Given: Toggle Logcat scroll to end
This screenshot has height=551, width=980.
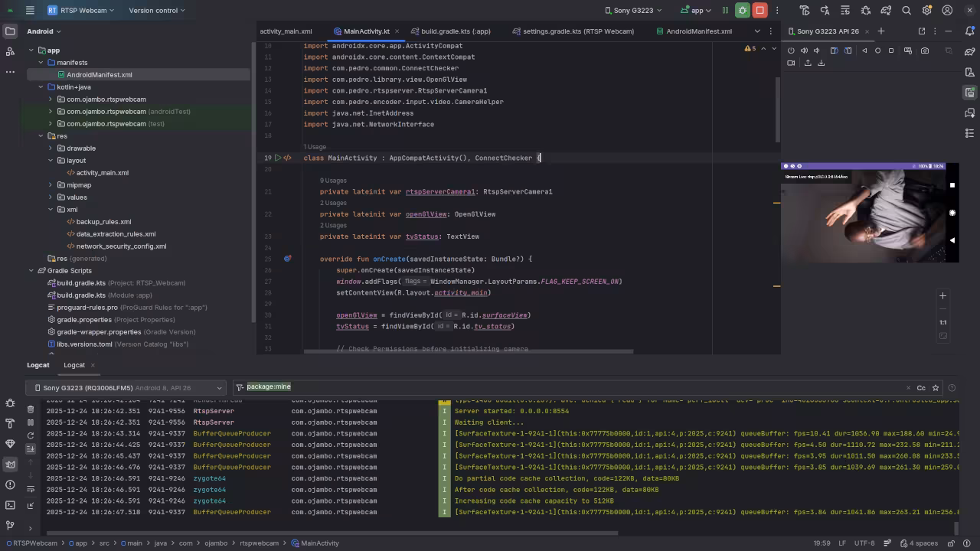Looking at the screenshot, I should click(x=31, y=448).
